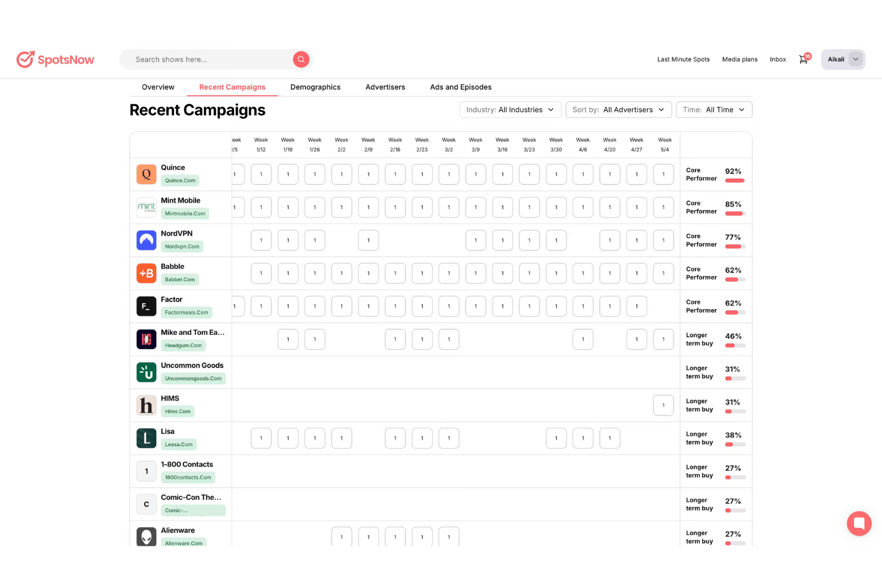Click the Recent Campaigns heading

197,110
